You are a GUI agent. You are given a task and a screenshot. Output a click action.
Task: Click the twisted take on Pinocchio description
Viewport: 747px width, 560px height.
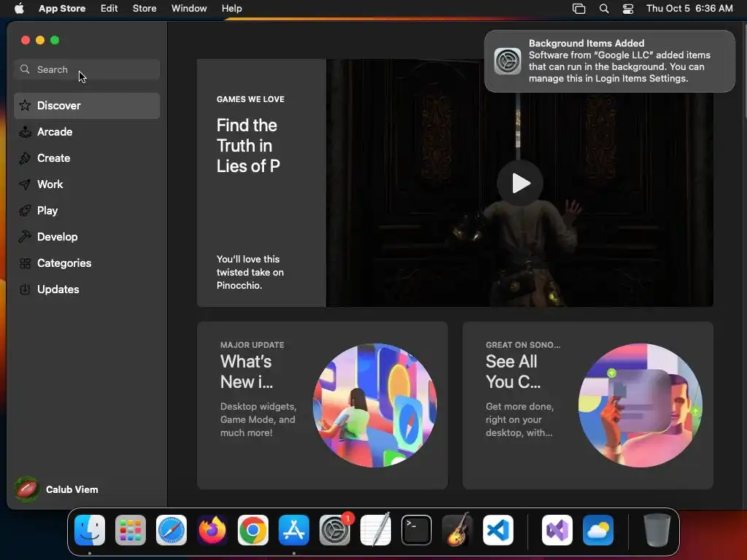pos(250,273)
